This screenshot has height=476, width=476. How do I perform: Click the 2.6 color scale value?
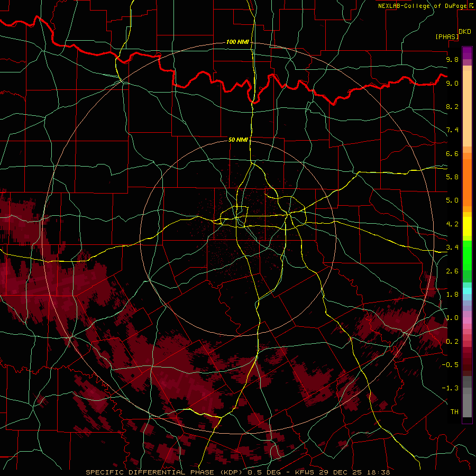(452, 271)
